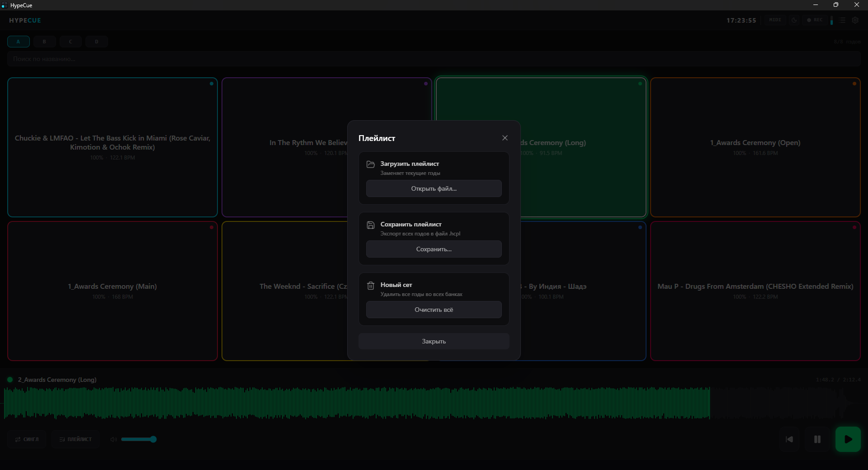Click the 2_Awards Ceremony (Long) now-playing title
The image size is (868, 470).
(57, 380)
